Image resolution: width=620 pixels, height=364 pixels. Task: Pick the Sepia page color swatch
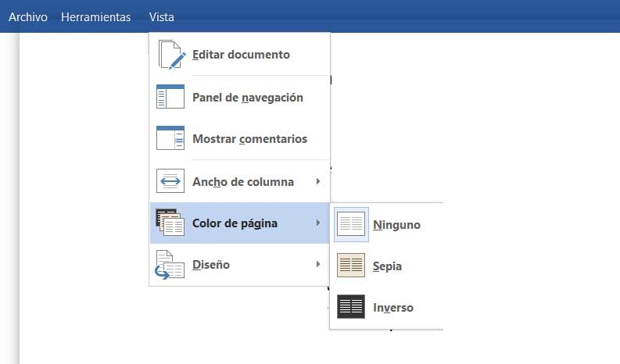pyautogui.click(x=351, y=266)
